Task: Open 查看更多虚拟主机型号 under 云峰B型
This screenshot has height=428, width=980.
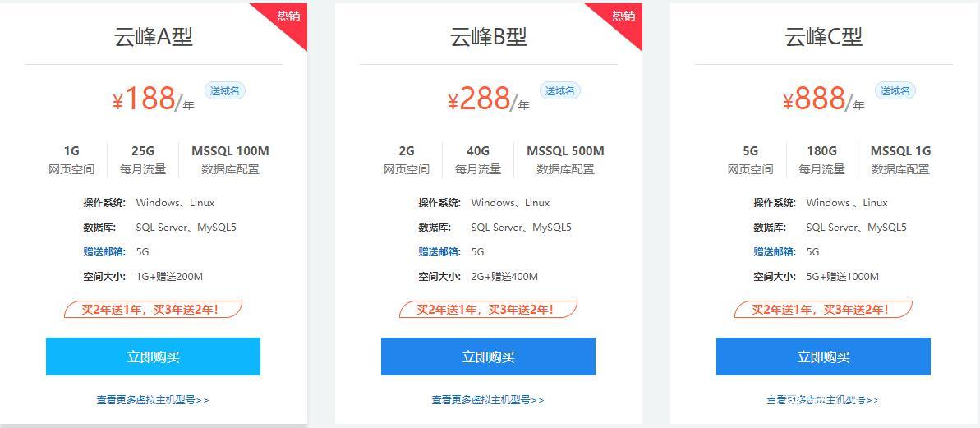Action: [x=487, y=400]
